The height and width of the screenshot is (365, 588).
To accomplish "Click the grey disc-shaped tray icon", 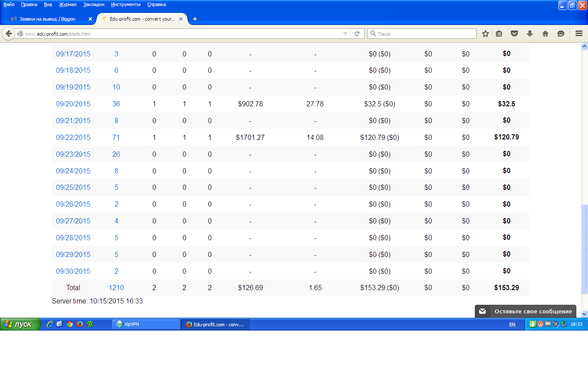I will point(556,324).
